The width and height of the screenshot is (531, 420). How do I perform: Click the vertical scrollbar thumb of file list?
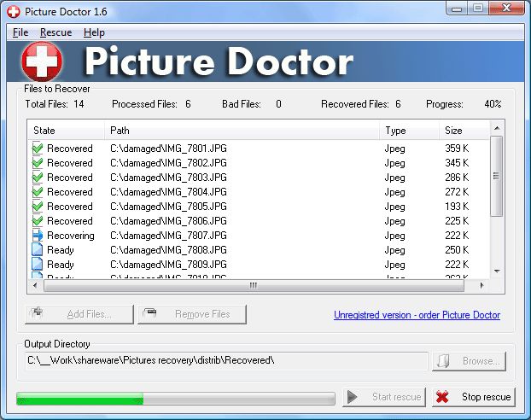(x=497, y=176)
